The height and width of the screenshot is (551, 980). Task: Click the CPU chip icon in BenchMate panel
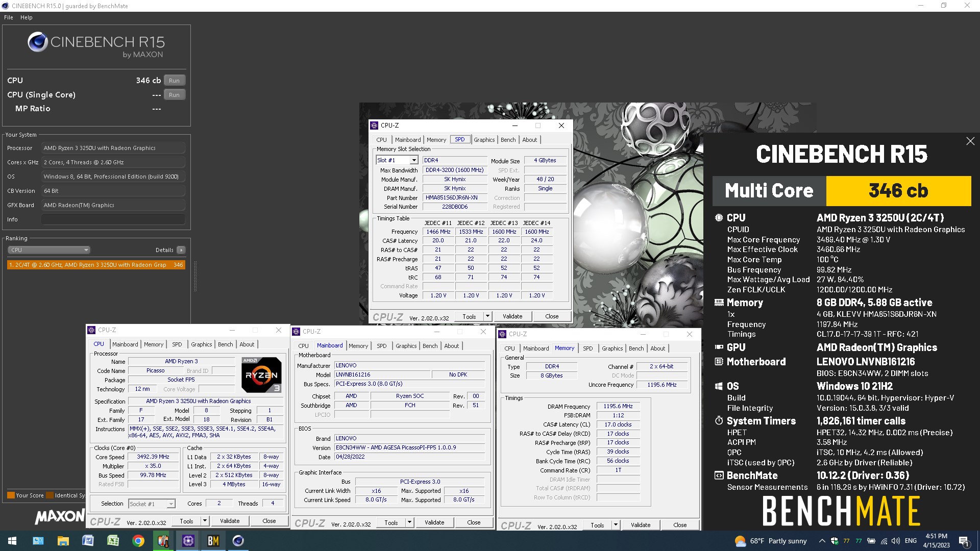[x=719, y=217]
